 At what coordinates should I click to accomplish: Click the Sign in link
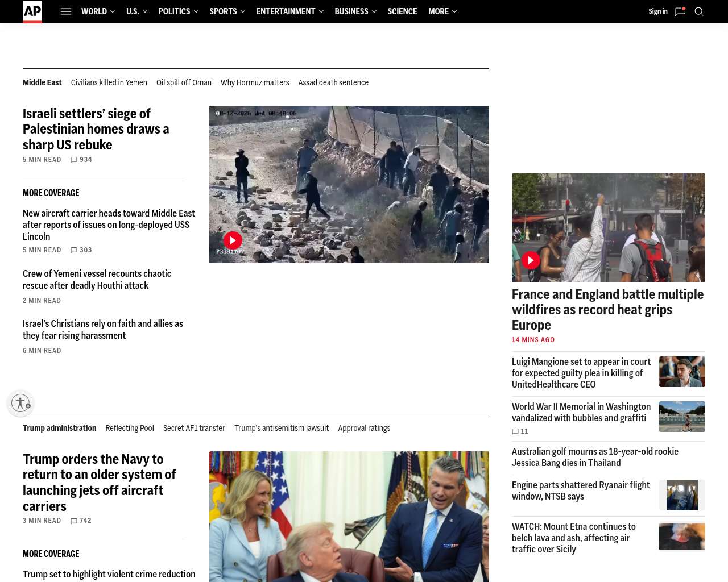click(658, 11)
